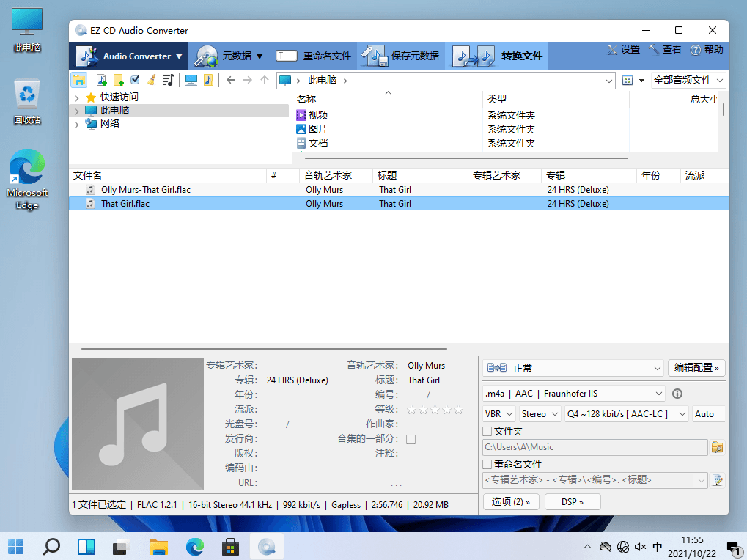Open File Explorer from taskbar
Viewport: 747px width, 560px height.
pyautogui.click(x=158, y=547)
